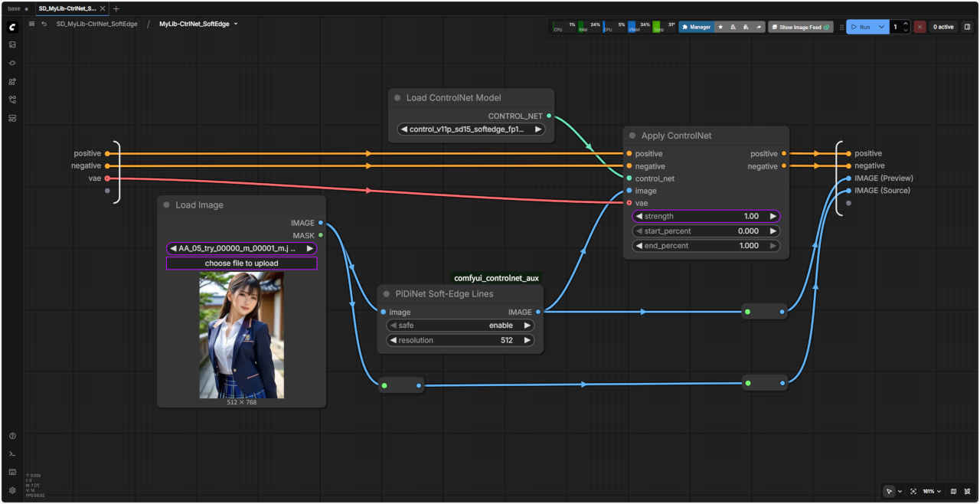Adjust the strength value field
Viewport: 980px width, 504px height.
pos(705,216)
